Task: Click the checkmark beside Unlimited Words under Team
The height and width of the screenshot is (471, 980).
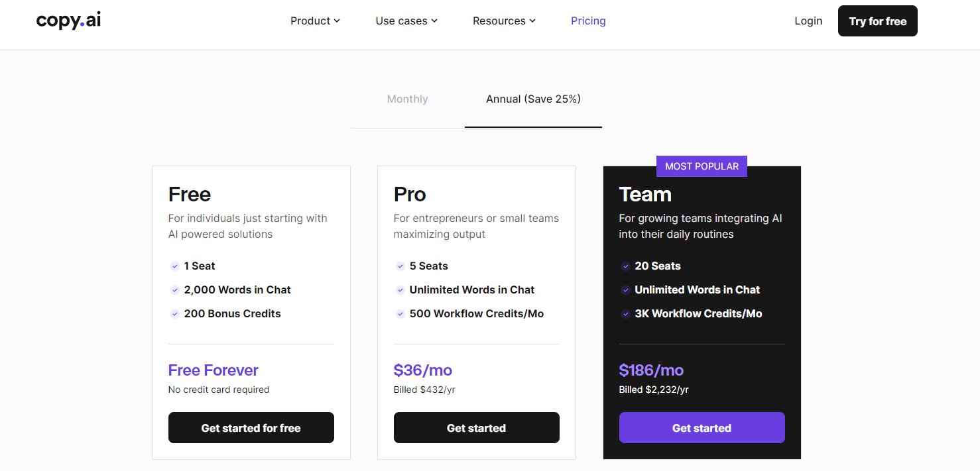Action: click(625, 289)
